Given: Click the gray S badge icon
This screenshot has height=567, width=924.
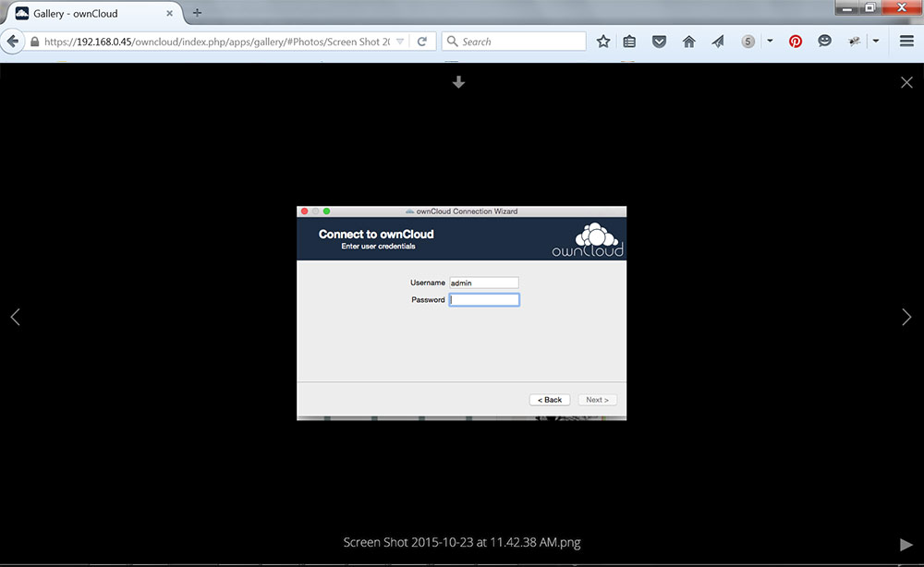Looking at the screenshot, I should click(x=748, y=42).
